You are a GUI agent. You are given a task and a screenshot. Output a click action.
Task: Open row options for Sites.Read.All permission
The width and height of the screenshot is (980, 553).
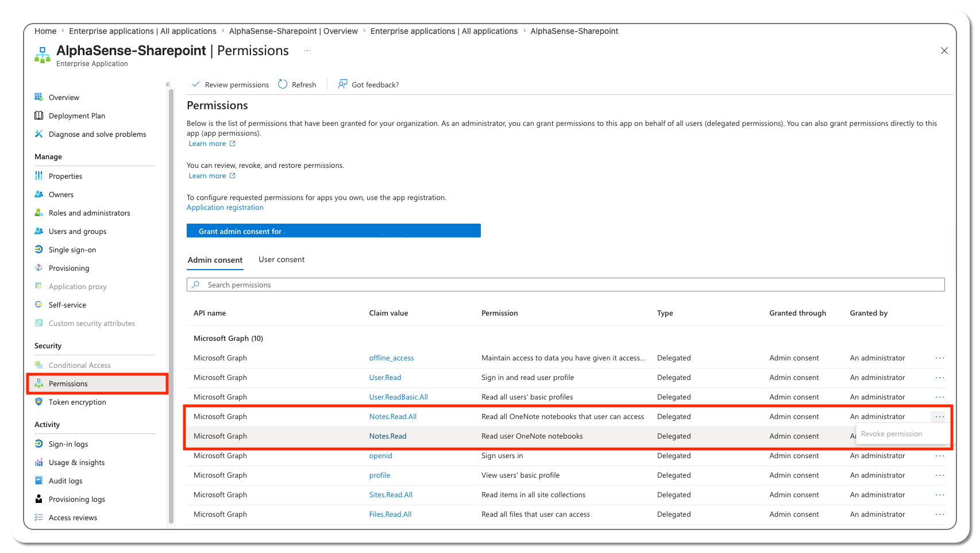pos(939,495)
